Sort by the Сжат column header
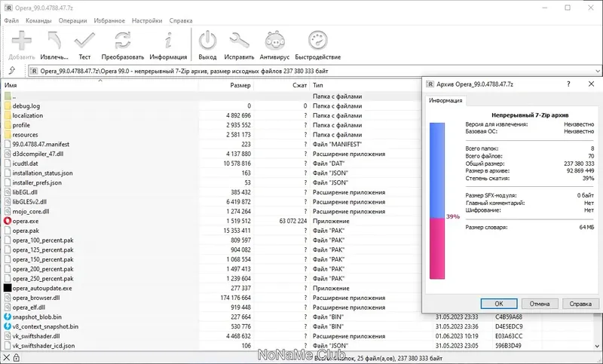This screenshot has height=364, width=603. click(281, 85)
